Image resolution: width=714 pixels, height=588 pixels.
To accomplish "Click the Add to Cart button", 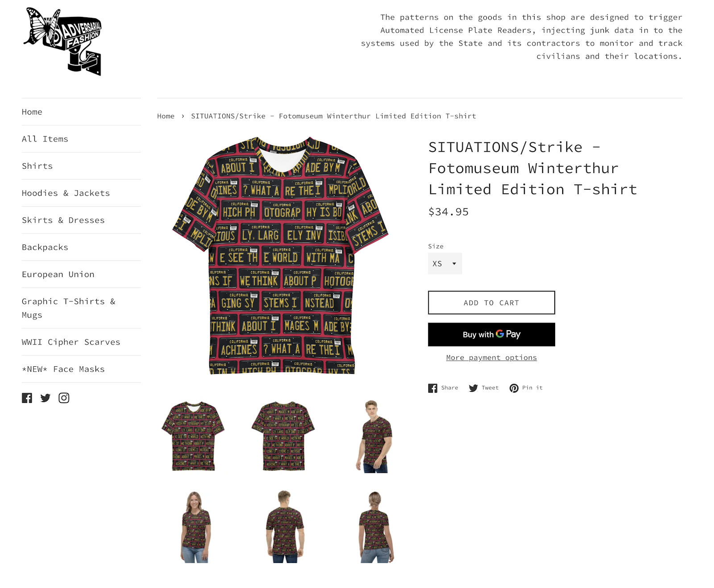I will click(x=491, y=302).
